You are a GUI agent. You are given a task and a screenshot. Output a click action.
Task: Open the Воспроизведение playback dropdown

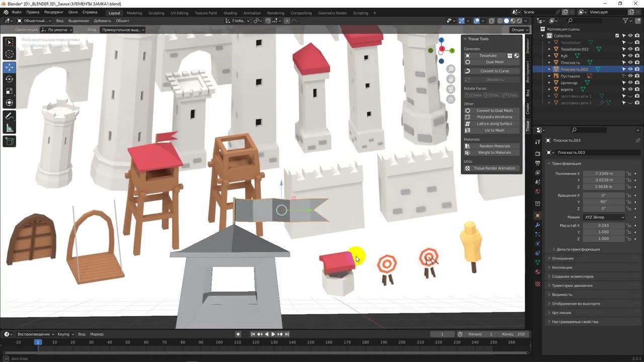[36, 334]
